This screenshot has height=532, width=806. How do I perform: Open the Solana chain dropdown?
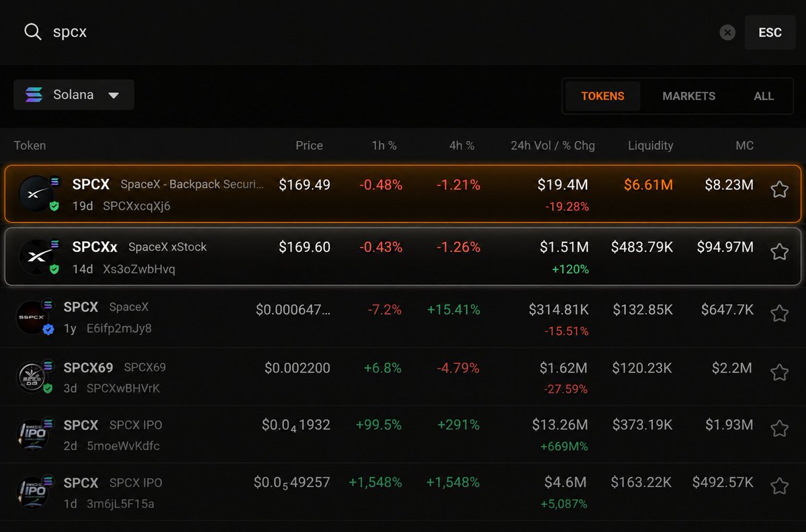(x=74, y=95)
